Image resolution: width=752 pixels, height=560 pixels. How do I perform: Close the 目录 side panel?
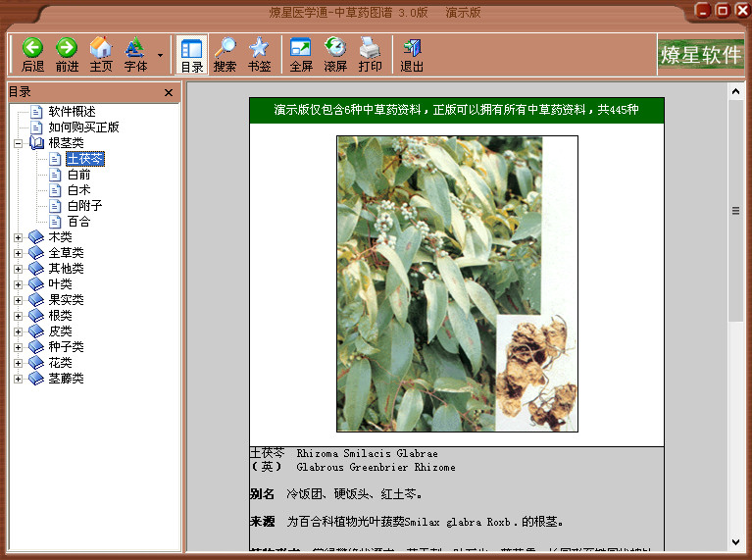pyautogui.click(x=169, y=92)
